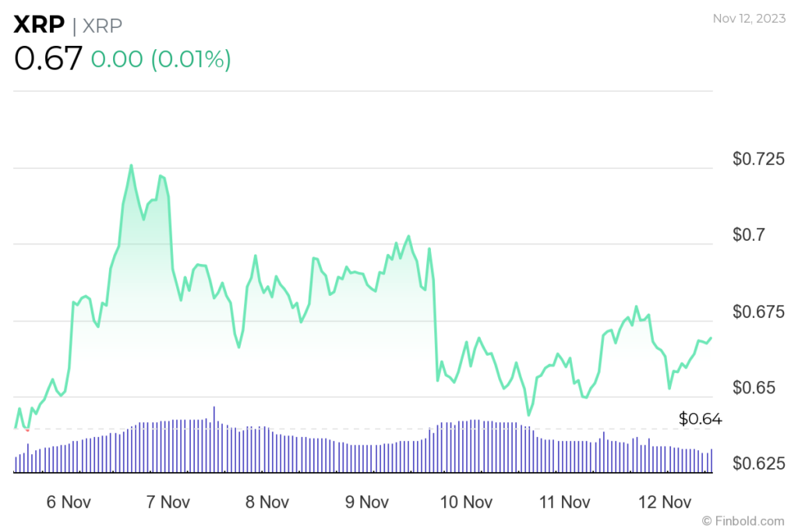The height and width of the screenshot is (532, 798).
Task: Click the $0.7 axis label
Action: coord(749,235)
